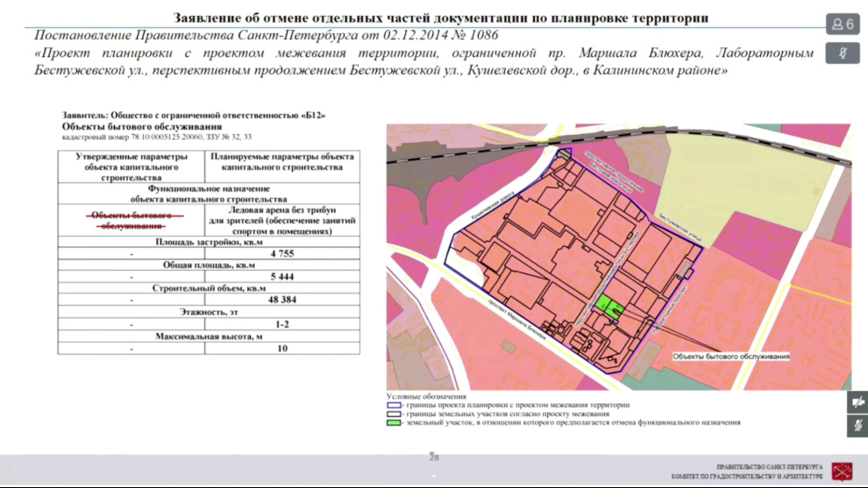868x488 pixels.
Task: Click the value '48 384'
Action: (x=282, y=300)
